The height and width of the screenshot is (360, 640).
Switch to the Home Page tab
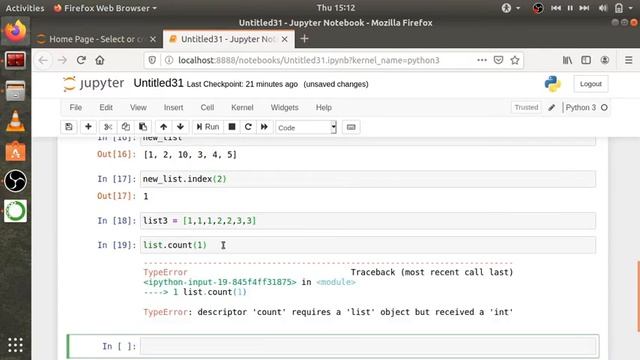pos(96,39)
